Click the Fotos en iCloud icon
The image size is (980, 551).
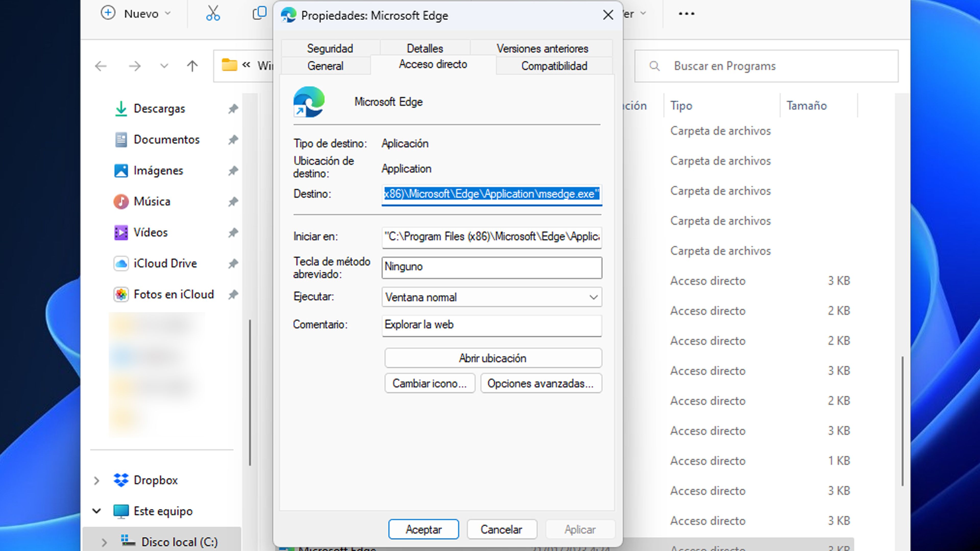(x=121, y=294)
